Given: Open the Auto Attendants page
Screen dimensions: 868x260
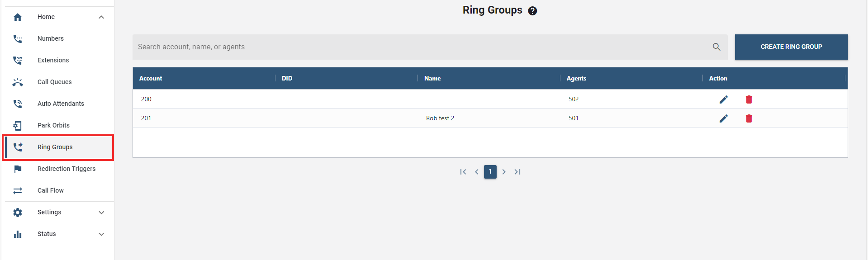Looking at the screenshot, I should pyautogui.click(x=61, y=104).
